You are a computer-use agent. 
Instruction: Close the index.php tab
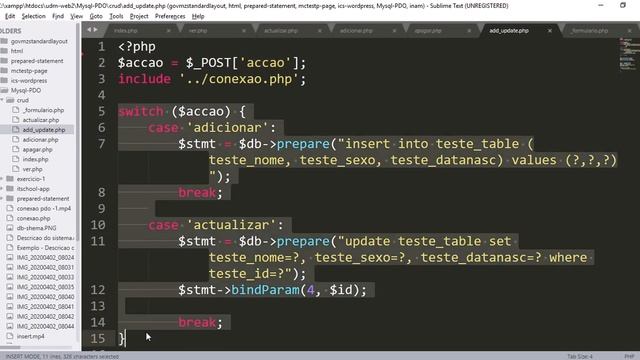pos(169,31)
